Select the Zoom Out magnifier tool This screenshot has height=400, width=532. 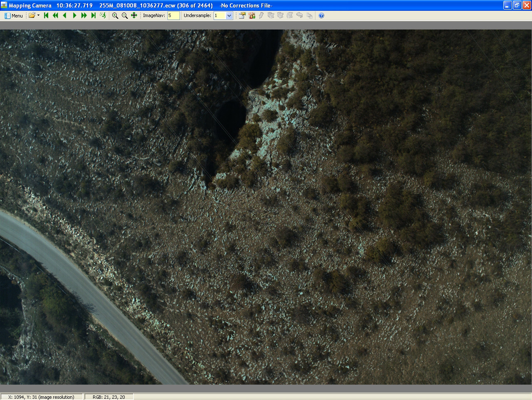(124, 15)
